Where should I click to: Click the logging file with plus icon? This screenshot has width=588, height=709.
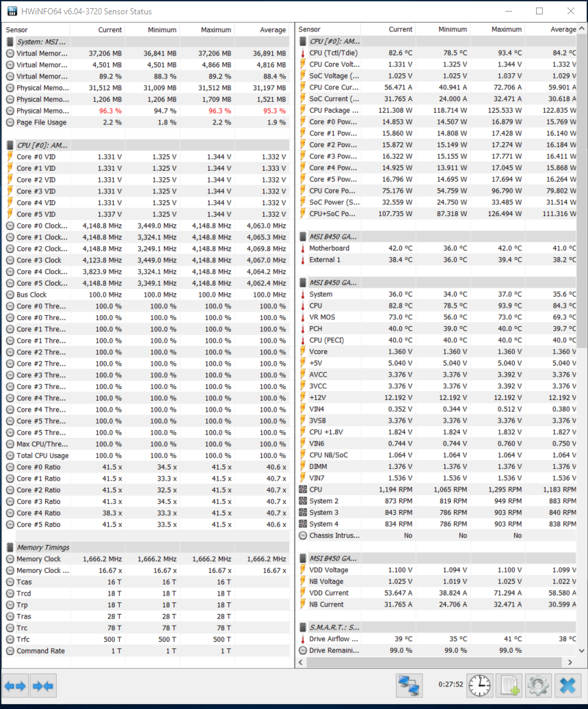(x=509, y=686)
